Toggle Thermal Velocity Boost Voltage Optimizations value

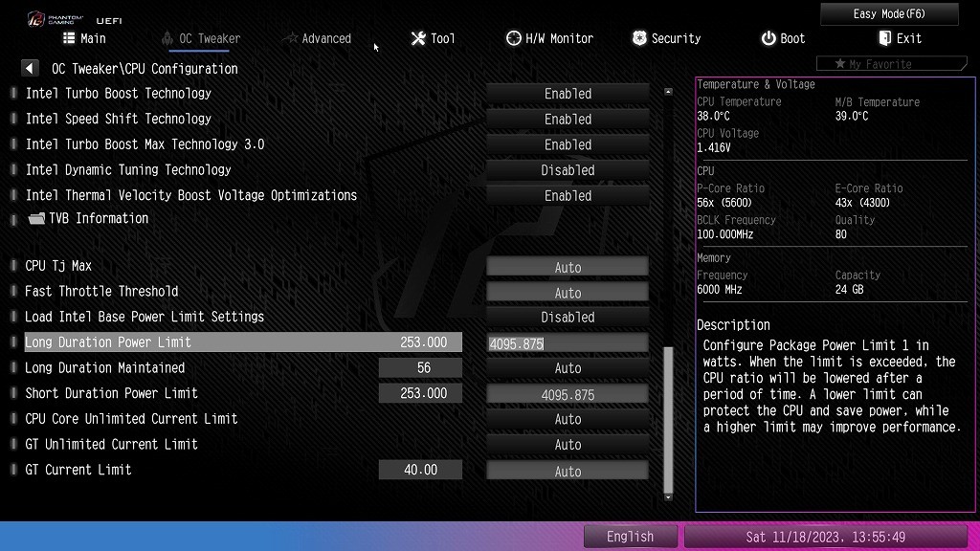point(568,195)
